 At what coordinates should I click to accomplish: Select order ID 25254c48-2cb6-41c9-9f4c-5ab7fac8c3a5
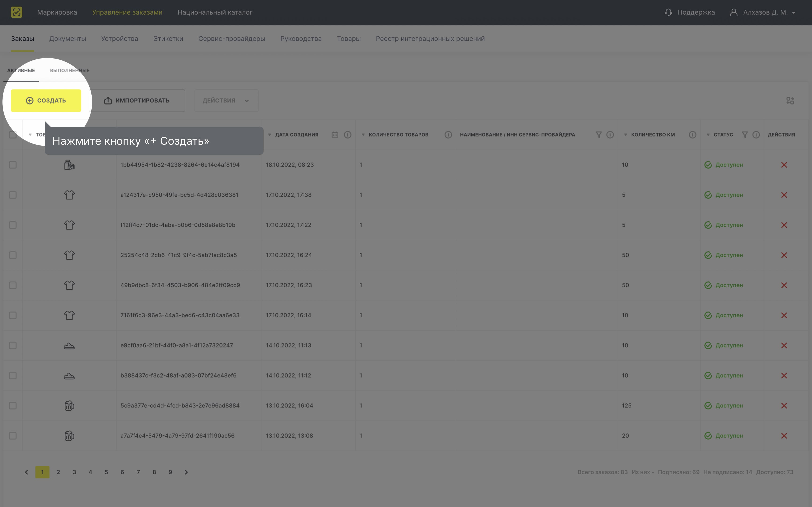pos(179,255)
